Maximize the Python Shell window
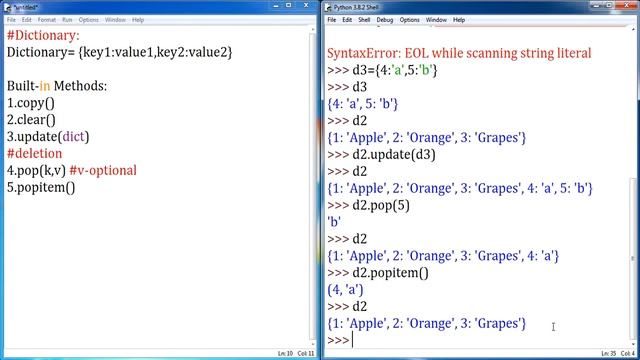Viewport: 640px width, 360px height. click(x=609, y=5)
